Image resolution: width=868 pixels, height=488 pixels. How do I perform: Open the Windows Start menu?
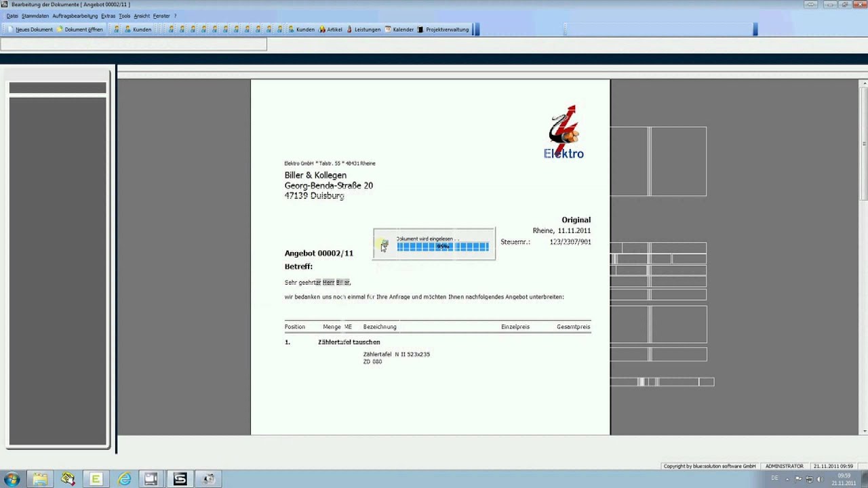click(12, 479)
